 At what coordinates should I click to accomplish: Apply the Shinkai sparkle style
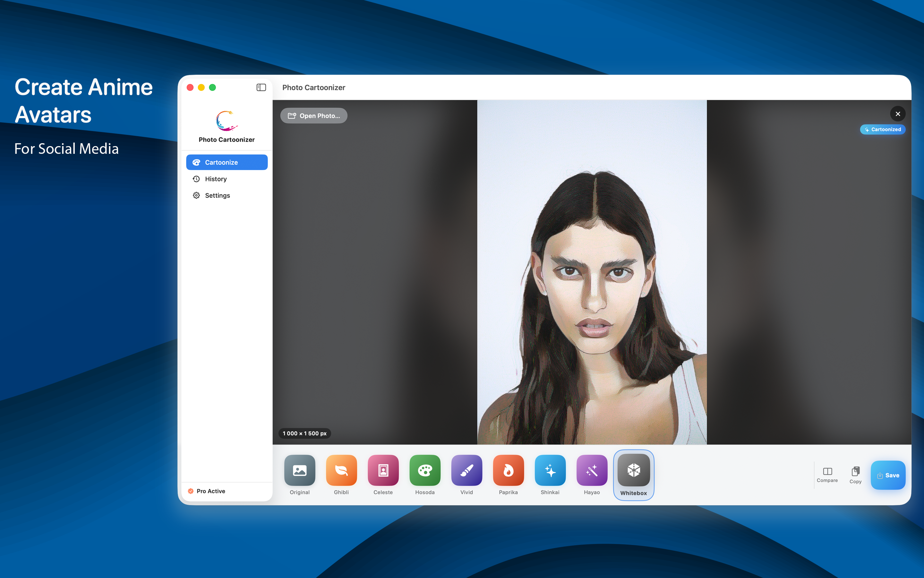tap(550, 470)
